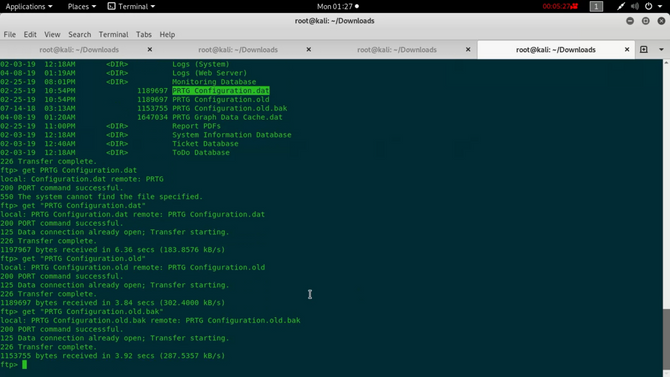670x377 pixels.
Task: Click PRTG Configuration.old.bak in directory listing
Action: pyautogui.click(x=229, y=109)
